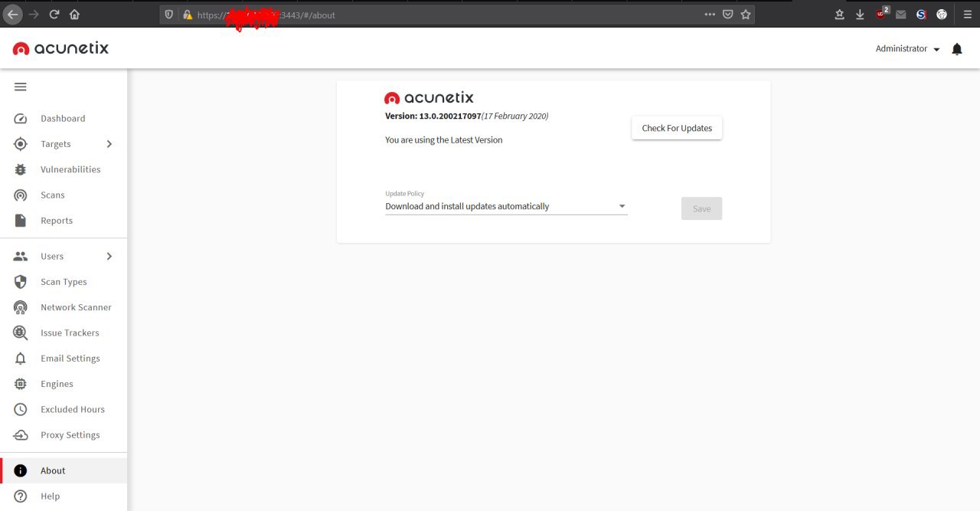This screenshot has height=511, width=980.
Task: Click the version number 13.0.200217097 text
Action: click(x=450, y=116)
